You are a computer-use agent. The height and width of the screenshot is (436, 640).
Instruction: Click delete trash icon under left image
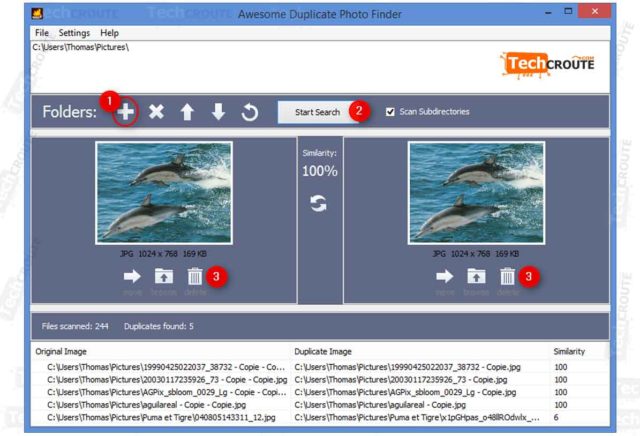pos(195,276)
